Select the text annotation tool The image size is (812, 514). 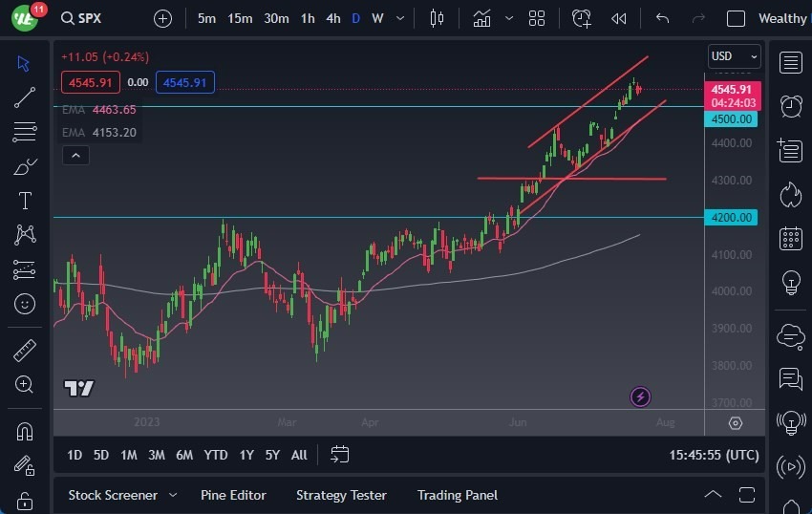coord(24,201)
